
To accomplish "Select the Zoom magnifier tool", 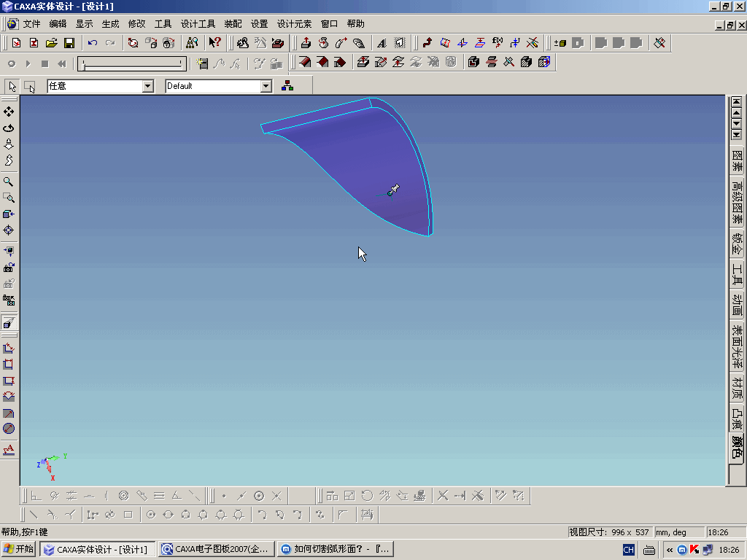I will pos(9,182).
